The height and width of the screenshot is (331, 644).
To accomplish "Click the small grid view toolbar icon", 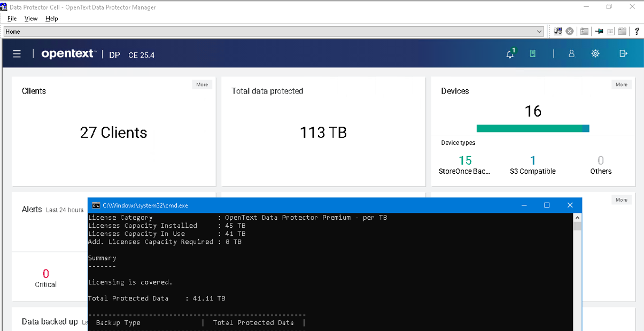I will [x=610, y=32].
